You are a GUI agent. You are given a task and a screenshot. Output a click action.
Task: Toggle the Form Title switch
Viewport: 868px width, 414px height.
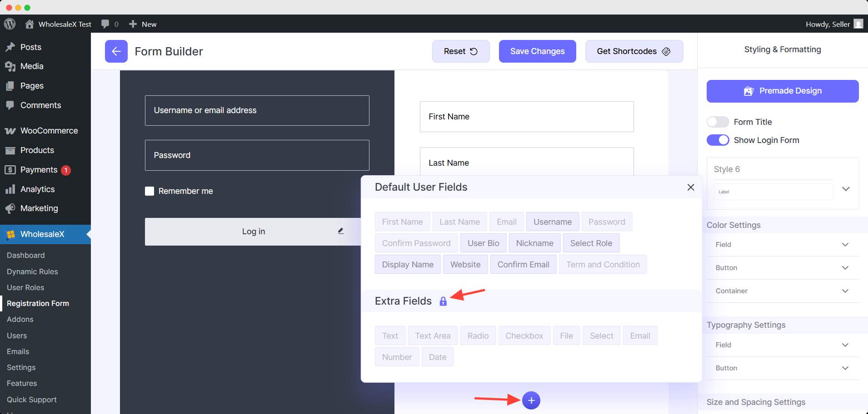coord(718,122)
